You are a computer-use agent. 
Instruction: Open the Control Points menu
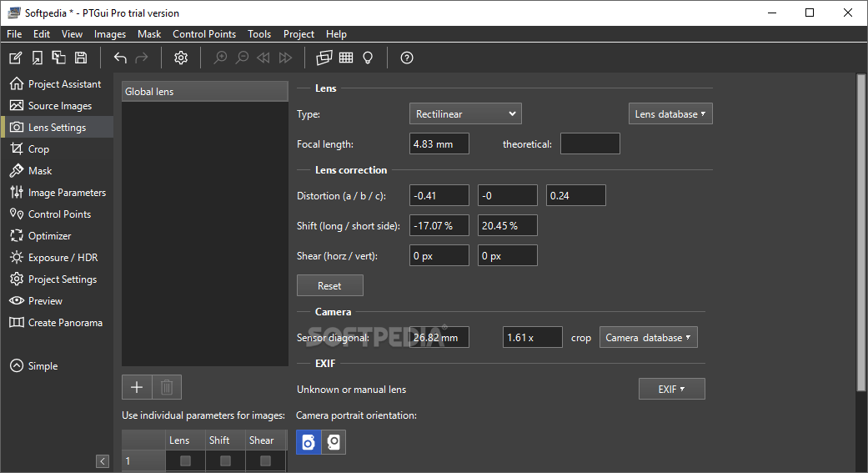tap(204, 33)
